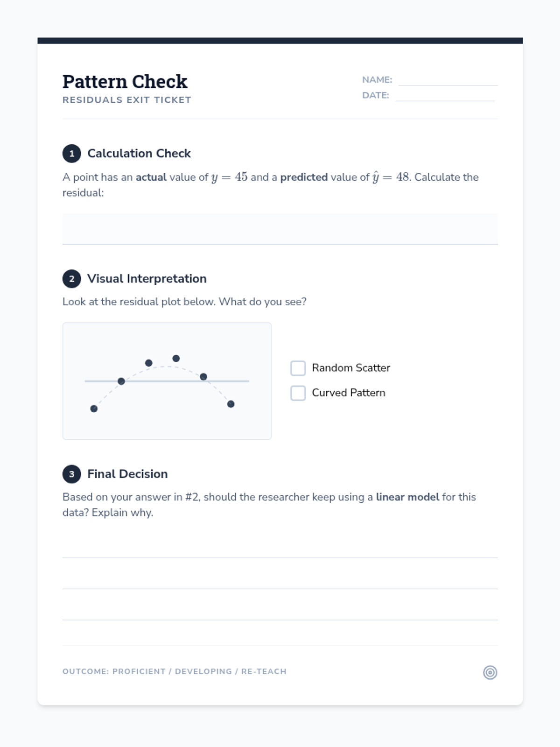This screenshot has width=560, height=747.
Task: Click the number 1 step badge
Action: [x=71, y=154]
